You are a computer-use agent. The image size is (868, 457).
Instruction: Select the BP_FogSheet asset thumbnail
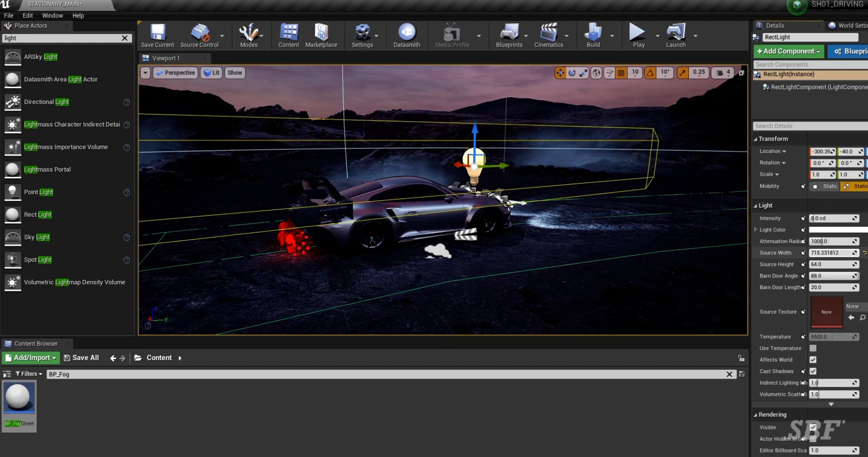coord(19,398)
